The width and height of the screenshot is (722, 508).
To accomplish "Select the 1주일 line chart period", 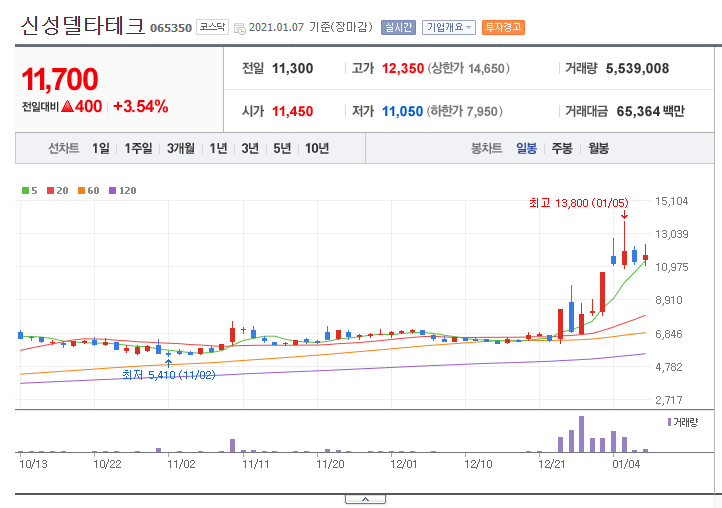I will point(138,148).
